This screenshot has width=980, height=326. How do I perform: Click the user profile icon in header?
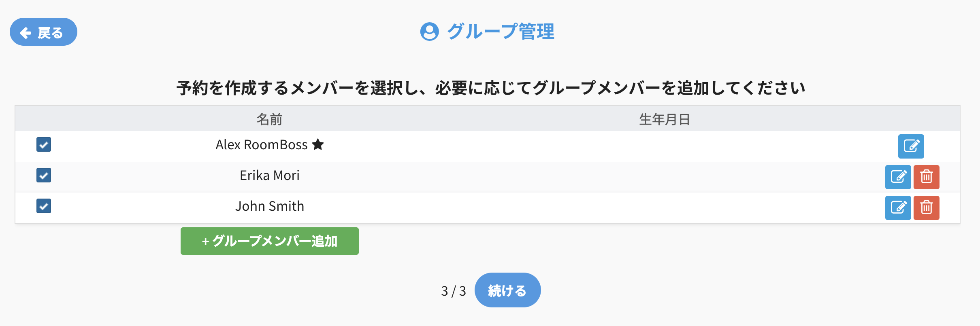(429, 32)
